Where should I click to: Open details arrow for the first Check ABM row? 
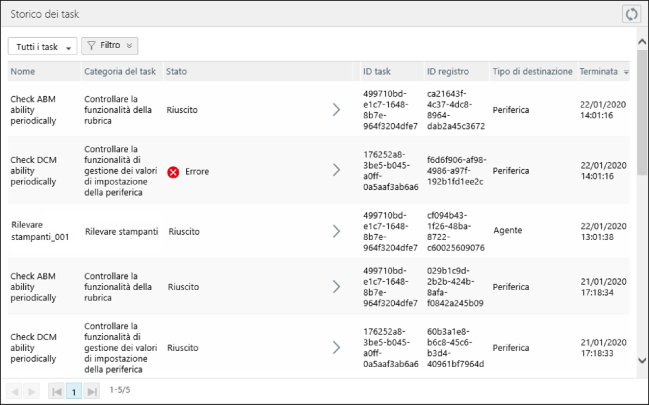click(x=337, y=110)
